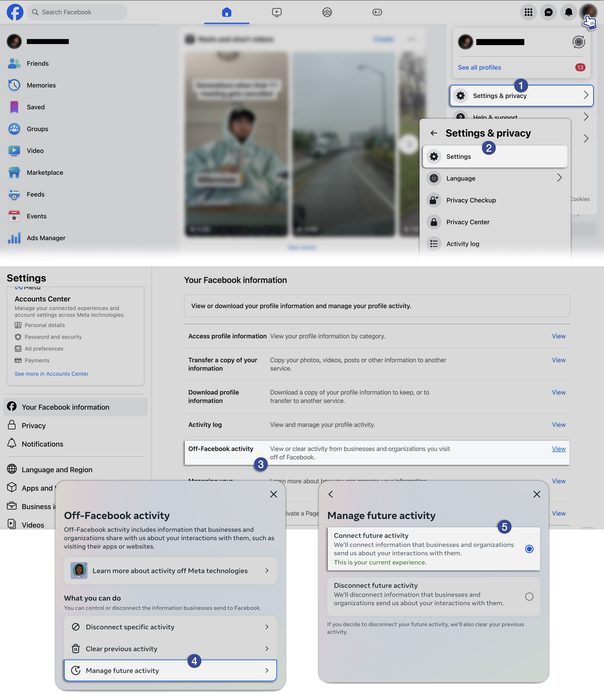Click the See all profiles link
Viewport: 604px width, 700px height.
479,68
